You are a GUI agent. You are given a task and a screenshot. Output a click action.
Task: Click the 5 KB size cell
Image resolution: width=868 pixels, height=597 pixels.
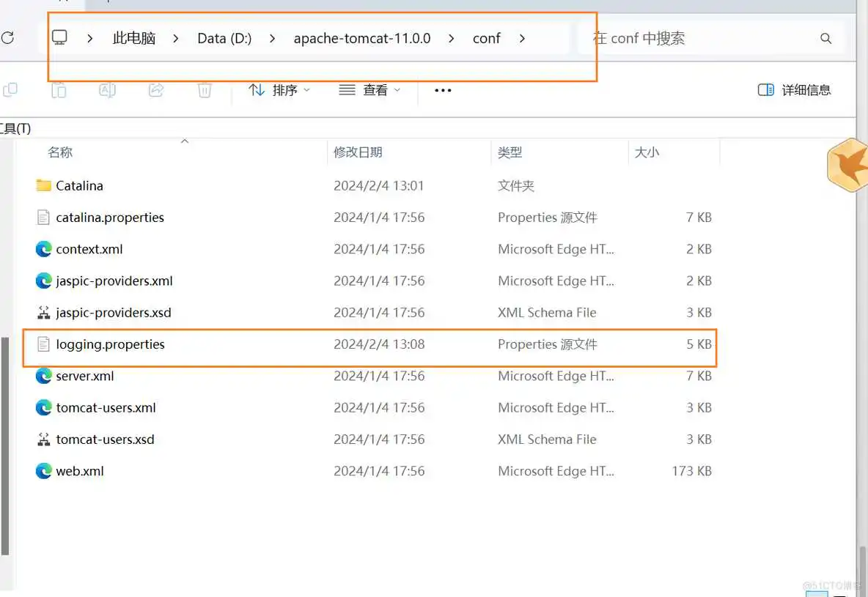pos(699,344)
